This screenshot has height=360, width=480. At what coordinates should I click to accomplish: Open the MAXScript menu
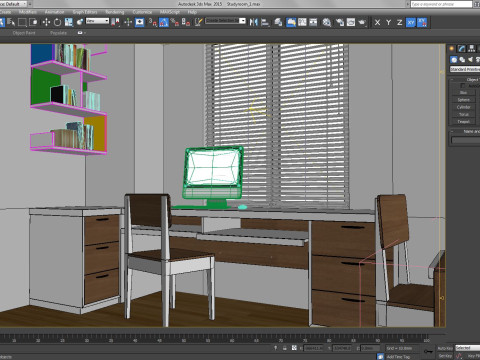tap(170, 12)
